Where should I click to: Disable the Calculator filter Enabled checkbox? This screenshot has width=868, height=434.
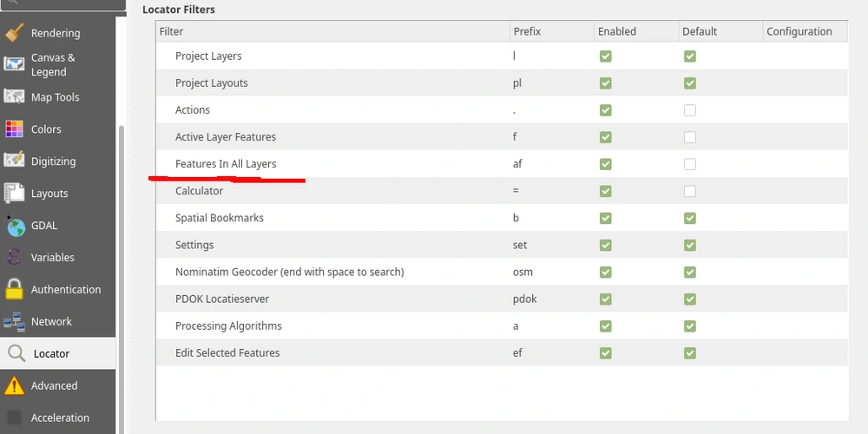pyautogui.click(x=606, y=191)
